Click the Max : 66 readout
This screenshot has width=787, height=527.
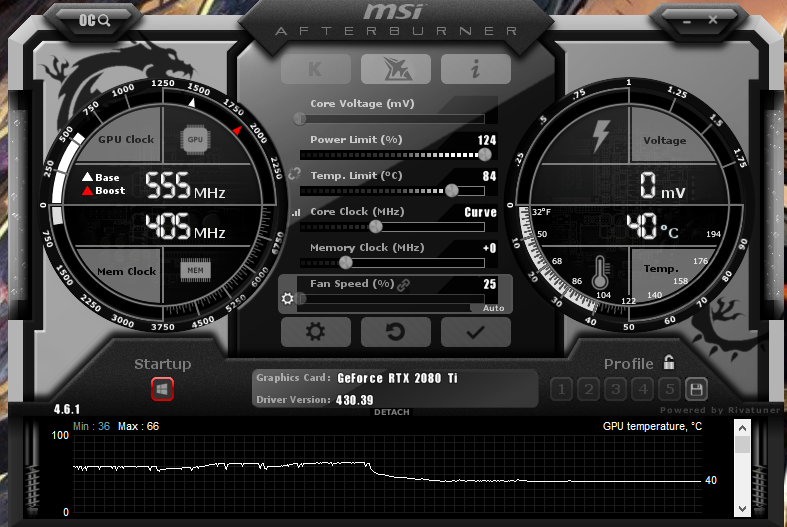click(x=139, y=426)
